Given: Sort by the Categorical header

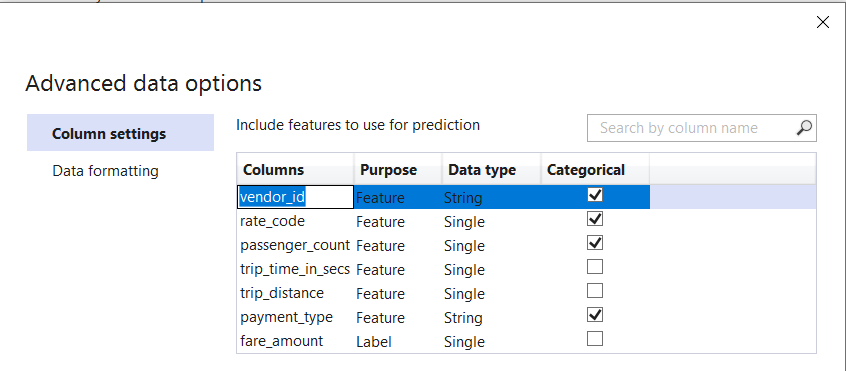Looking at the screenshot, I should [595, 169].
